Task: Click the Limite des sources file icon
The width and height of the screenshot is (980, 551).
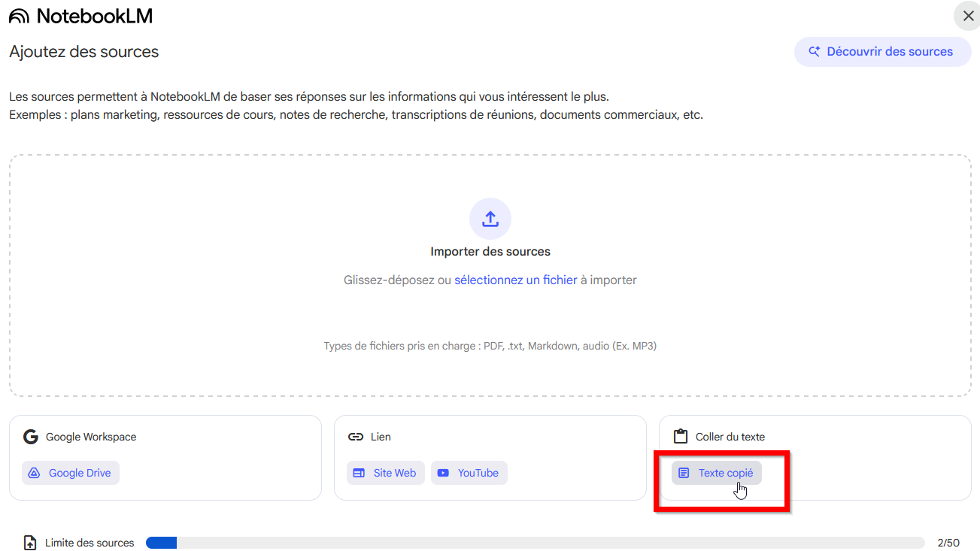Action: pos(30,543)
